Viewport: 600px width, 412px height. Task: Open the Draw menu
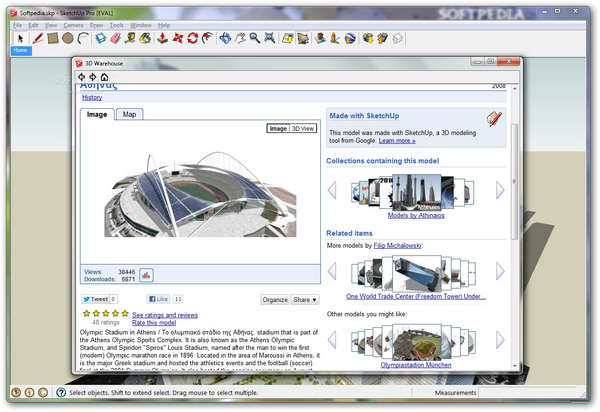(x=96, y=25)
